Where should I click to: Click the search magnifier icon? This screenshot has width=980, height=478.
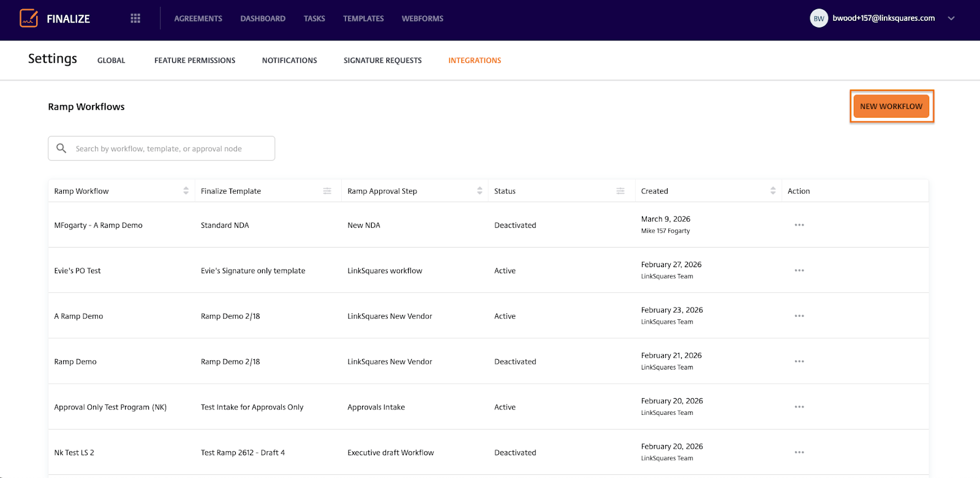click(x=61, y=148)
